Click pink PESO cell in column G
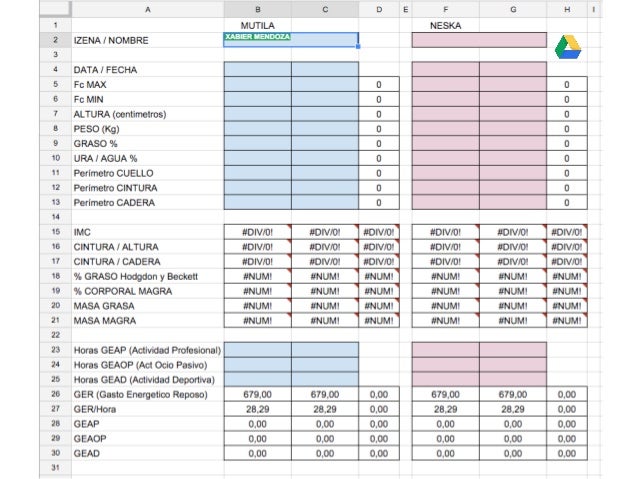This screenshot has width=638, height=479. [513, 129]
